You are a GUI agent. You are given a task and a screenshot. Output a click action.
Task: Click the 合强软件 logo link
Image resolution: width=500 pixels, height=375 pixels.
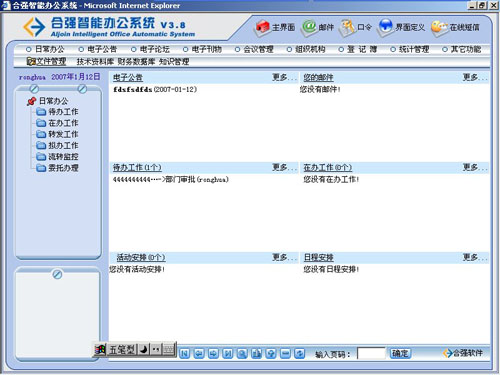tap(463, 353)
